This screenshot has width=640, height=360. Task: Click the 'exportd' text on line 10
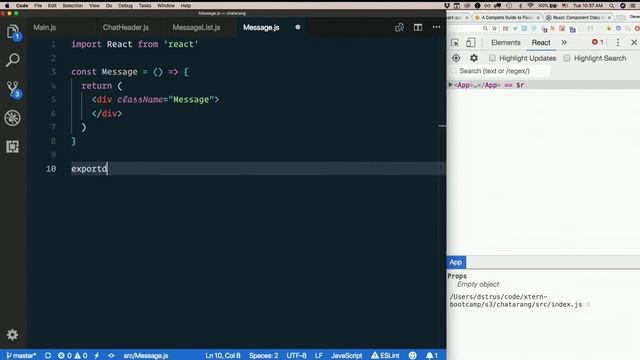(x=89, y=169)
